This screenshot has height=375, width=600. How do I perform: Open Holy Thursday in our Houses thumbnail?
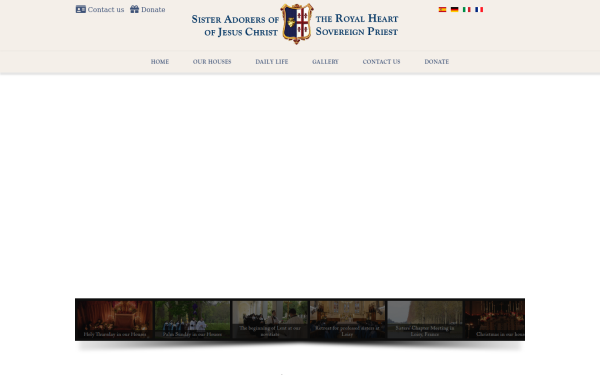click(x=114, y=320)
